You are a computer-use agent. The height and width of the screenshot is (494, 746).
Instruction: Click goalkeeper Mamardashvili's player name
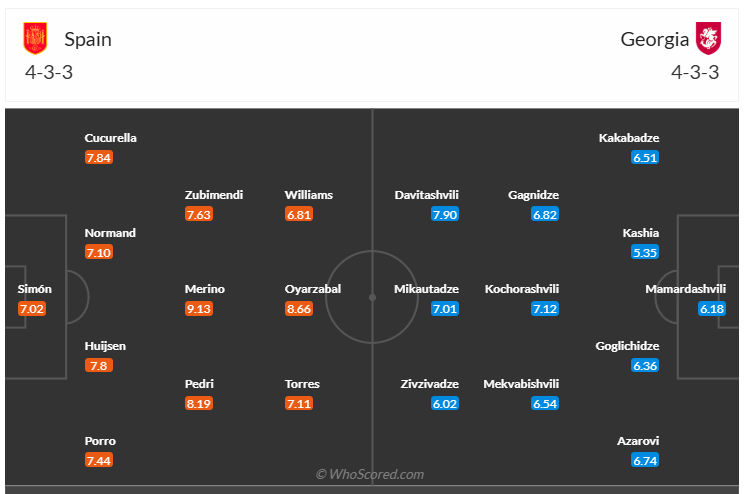(683, 289)
